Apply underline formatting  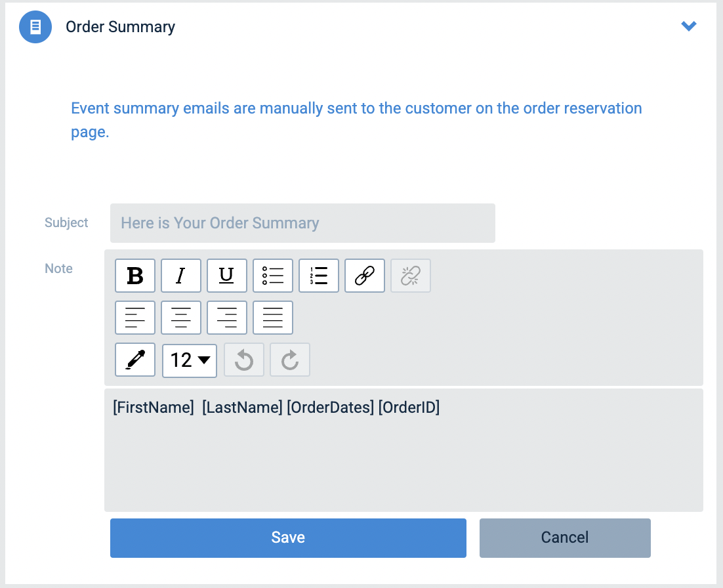[x=227, y=276]
